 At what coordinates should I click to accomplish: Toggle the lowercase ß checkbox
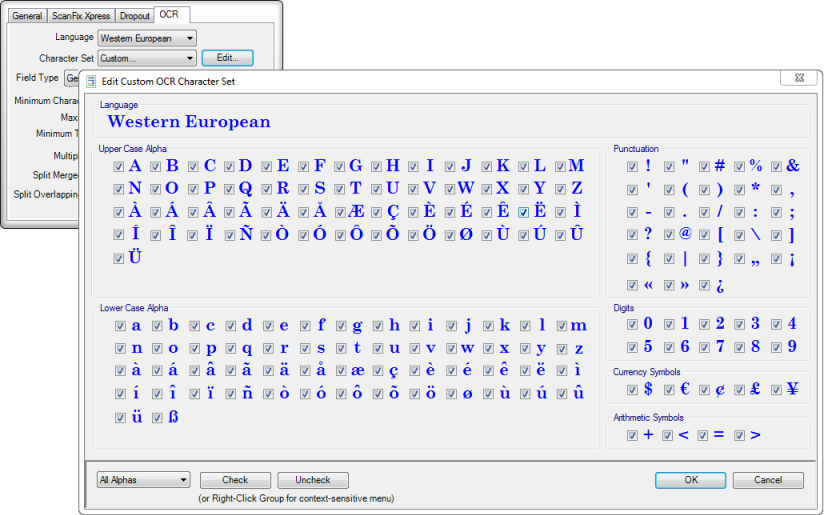(x=157, y=418)
